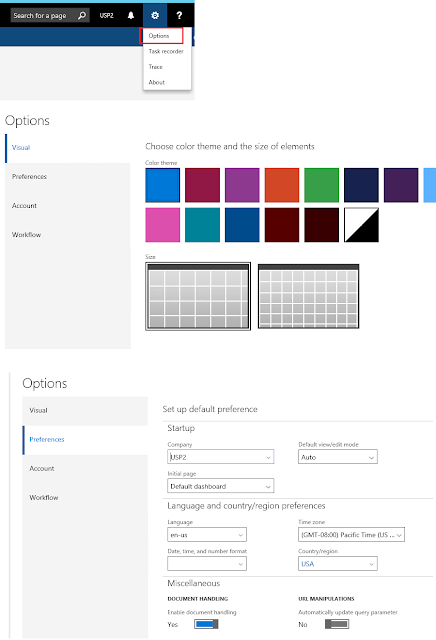Image resolution: width=436 pixels, height=640 pixels.
Task: Pick the orange color theme swatch
Action: click(x=282, y=185)
